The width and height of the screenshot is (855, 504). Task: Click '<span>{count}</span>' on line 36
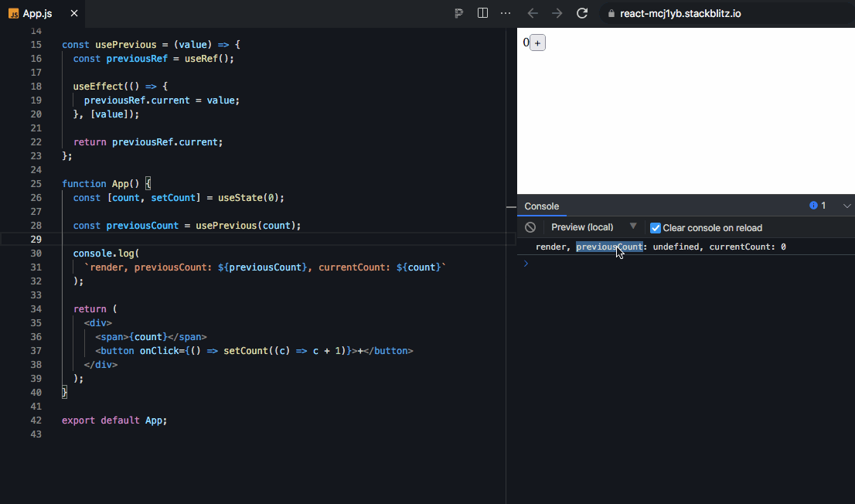[x=151, y=337]
